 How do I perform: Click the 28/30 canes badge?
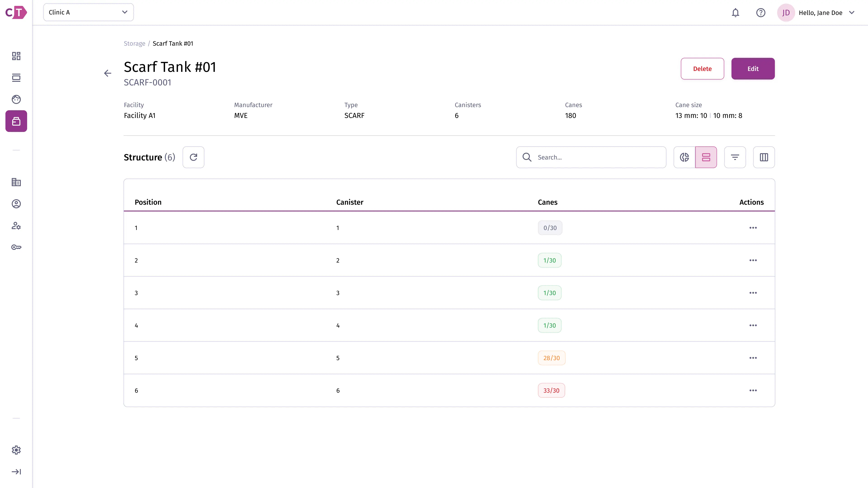point(552,358)
